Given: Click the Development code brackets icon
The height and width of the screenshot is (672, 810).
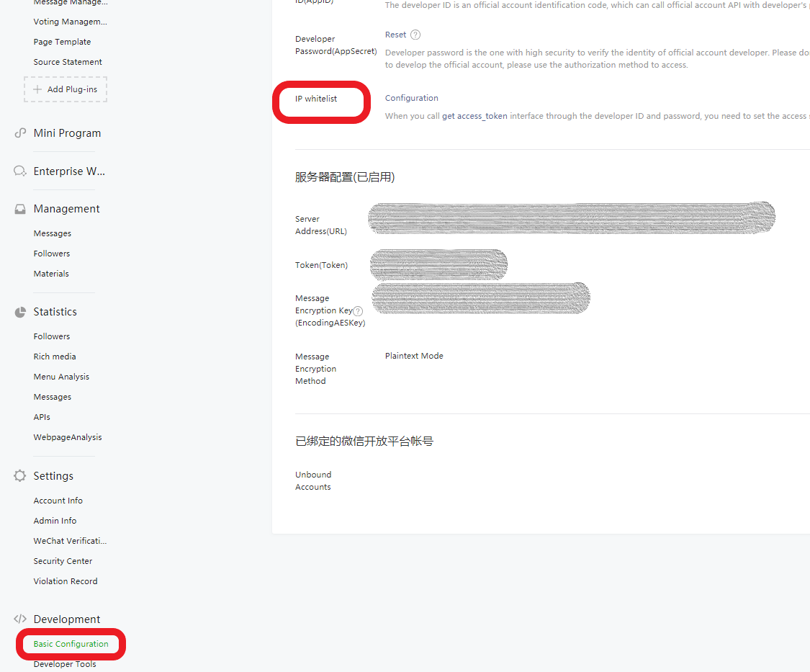Looking at the screenshot, I should (x=20, y=619).
